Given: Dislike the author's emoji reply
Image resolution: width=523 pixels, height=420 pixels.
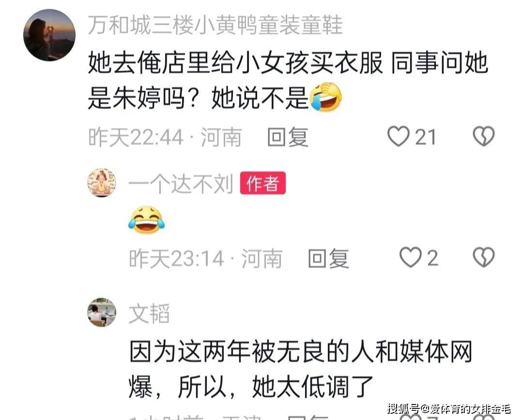Looking at the screenshot, I should pos(484,257).
